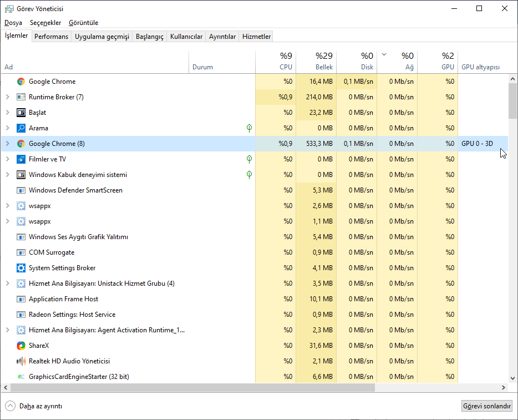518x420 pixels.
Task: Click the Arama suspended leaf icon
Action: click(250, 128)
